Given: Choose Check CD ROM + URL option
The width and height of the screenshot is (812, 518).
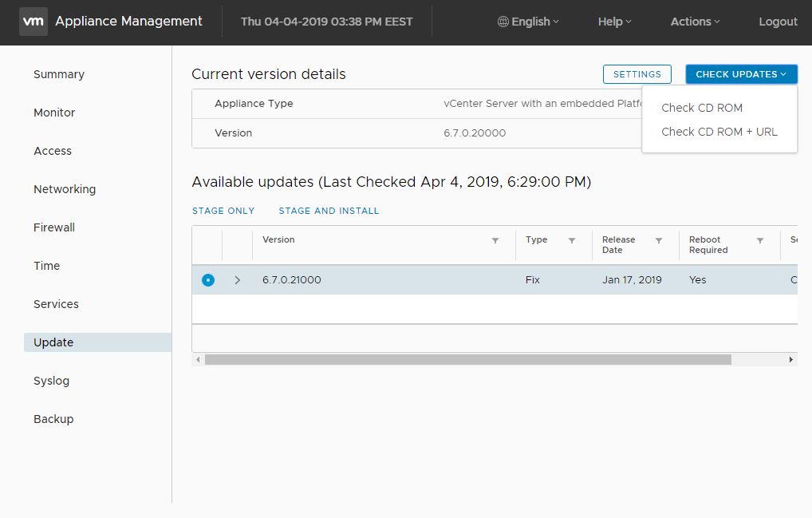Looking at the screenshot, I should point(719,132).
